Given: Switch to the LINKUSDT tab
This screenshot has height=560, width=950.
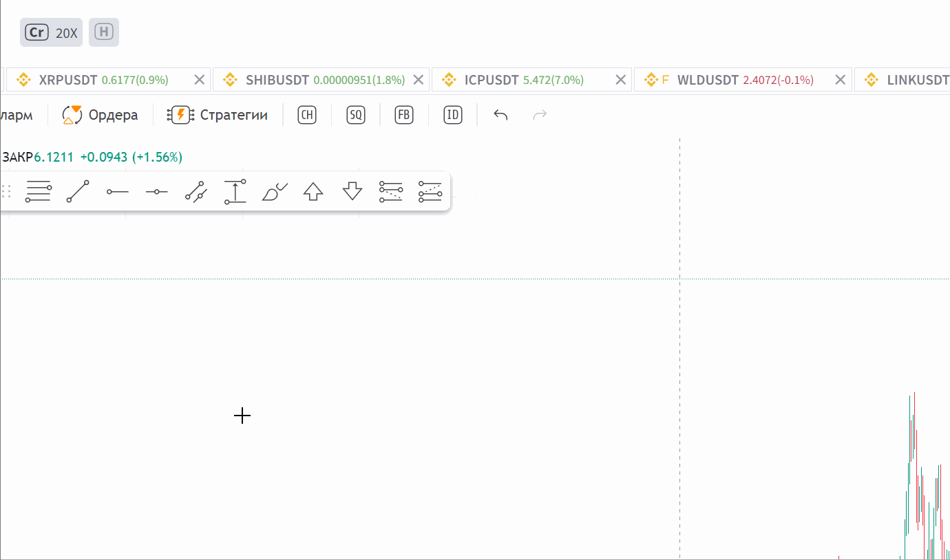Looking at the screenshot, I should (x=903, y=80).
